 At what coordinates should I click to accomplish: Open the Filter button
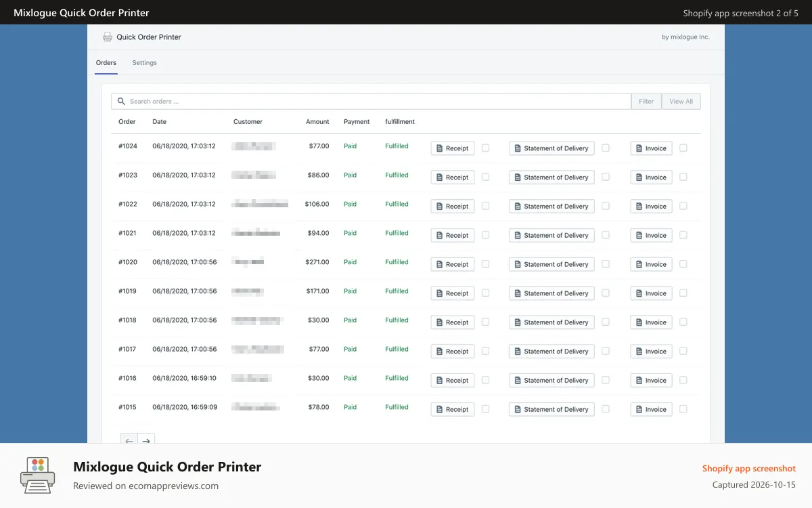646,102
